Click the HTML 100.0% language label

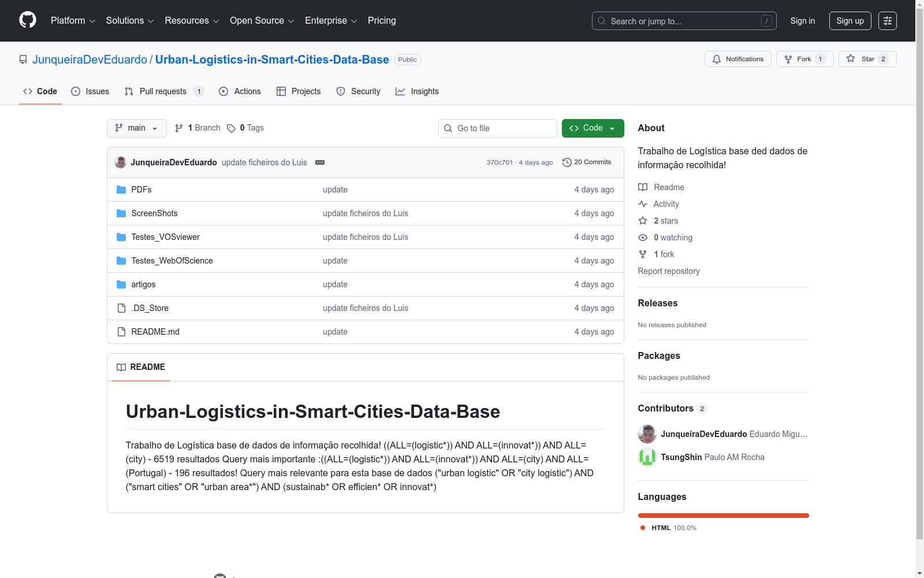pos(669,528)
